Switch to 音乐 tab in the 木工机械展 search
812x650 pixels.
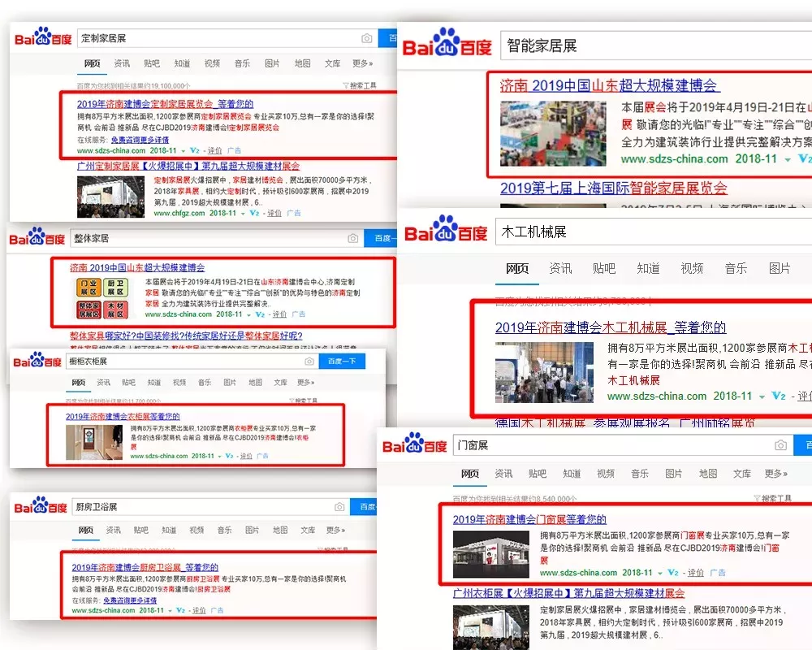[736, 268]
